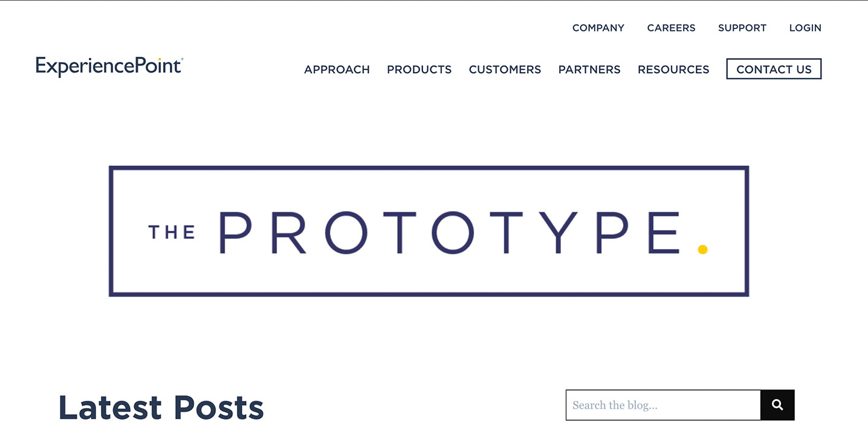Focus the 'Search the blog...' field
This screenshot has height=439, width=868.
[x=662, y=405]
